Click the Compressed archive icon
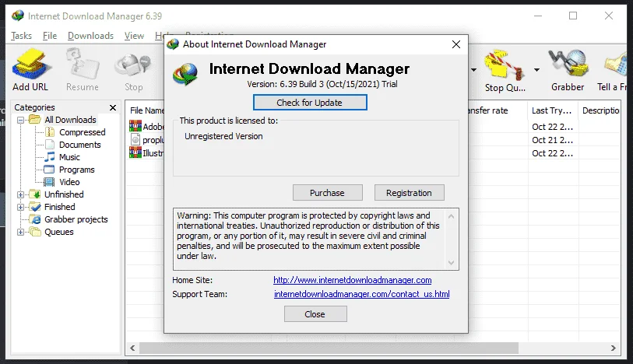The image size is (633, 364). click(49, 132)
